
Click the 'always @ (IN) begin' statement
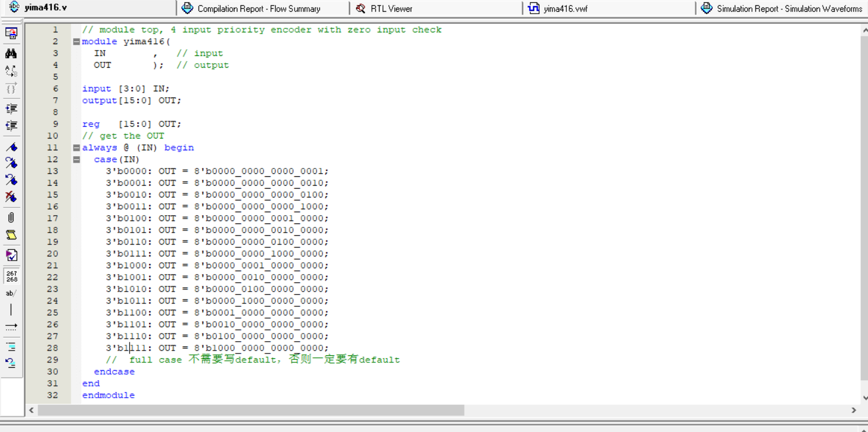138,147
